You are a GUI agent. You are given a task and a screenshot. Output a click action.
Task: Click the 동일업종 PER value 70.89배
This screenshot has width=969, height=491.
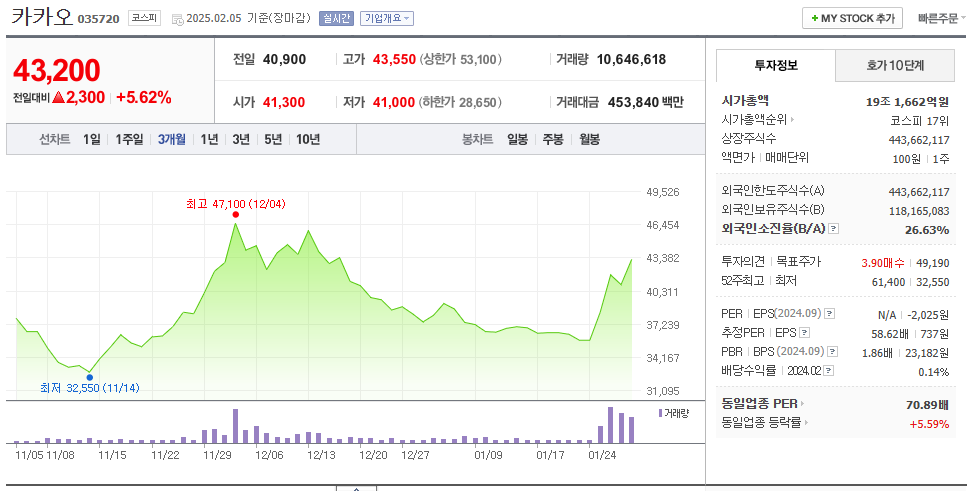[x=928, y=405]
